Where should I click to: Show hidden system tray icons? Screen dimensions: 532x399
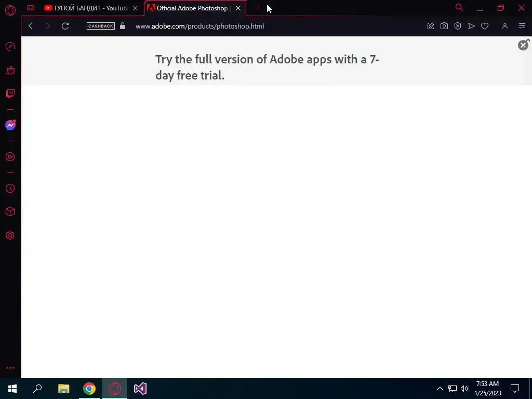(x=440, y=389)
